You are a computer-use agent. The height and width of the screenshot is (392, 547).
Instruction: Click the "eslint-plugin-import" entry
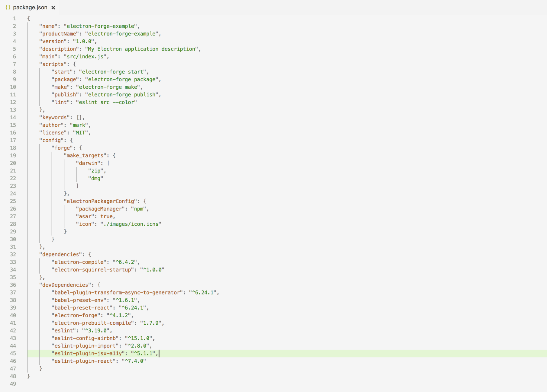[x=85, y=346]
